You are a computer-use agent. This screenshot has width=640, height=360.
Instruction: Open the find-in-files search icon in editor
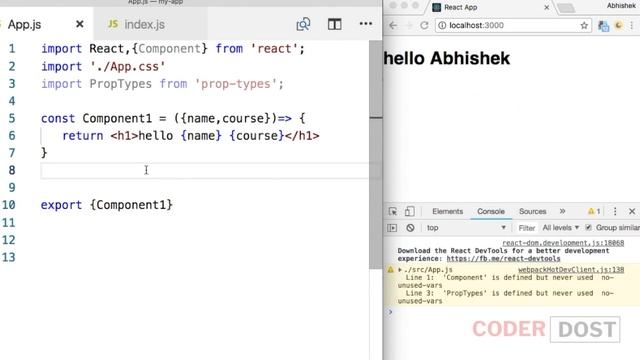click(x=303, y=24)
